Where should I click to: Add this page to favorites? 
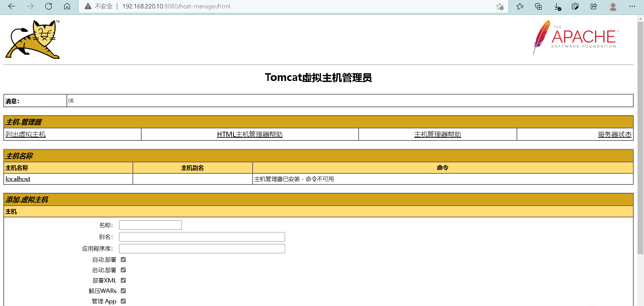(x=499, y=7)
